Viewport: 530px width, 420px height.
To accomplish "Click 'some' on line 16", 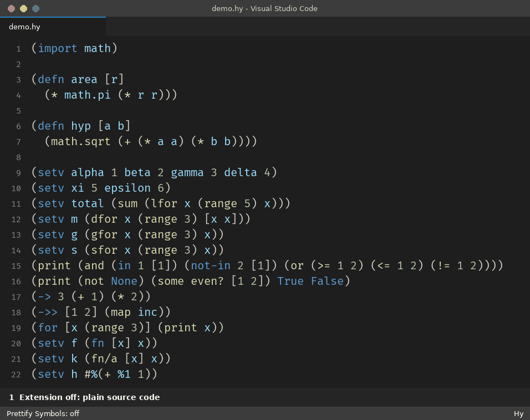I will pyautogui.click(x=171, y=281).
